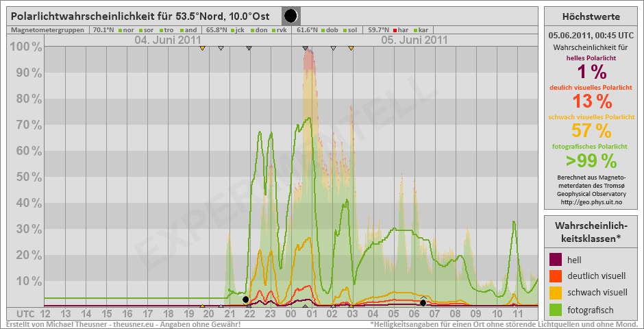Click the black dot marker near 06 UTC

(423, 302)
